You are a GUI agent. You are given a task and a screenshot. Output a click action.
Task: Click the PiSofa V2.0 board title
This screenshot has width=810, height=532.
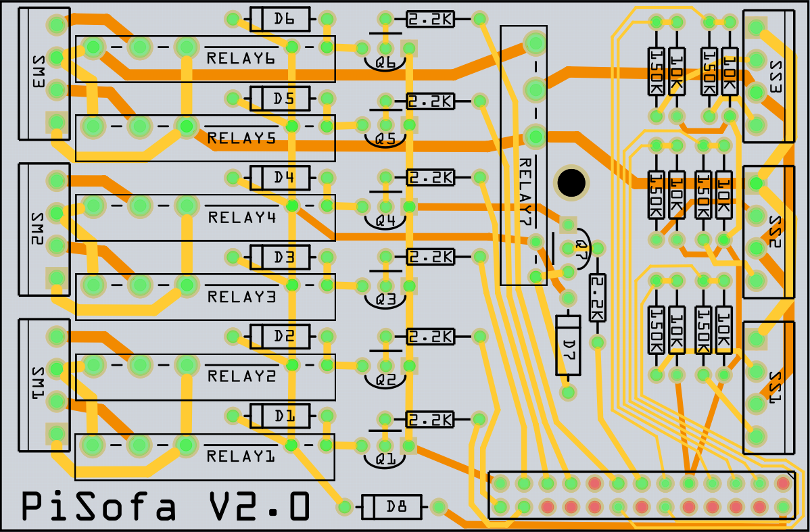tap(166, 507)
